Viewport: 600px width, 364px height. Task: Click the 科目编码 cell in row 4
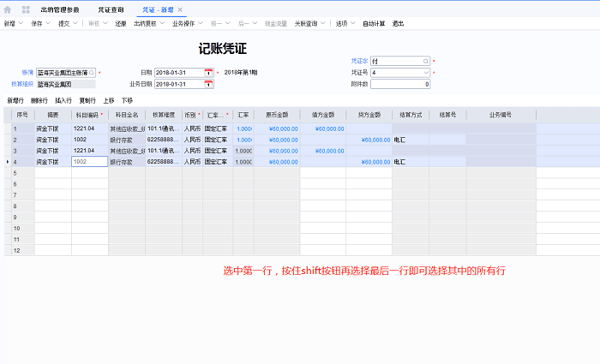coord(89,162)
